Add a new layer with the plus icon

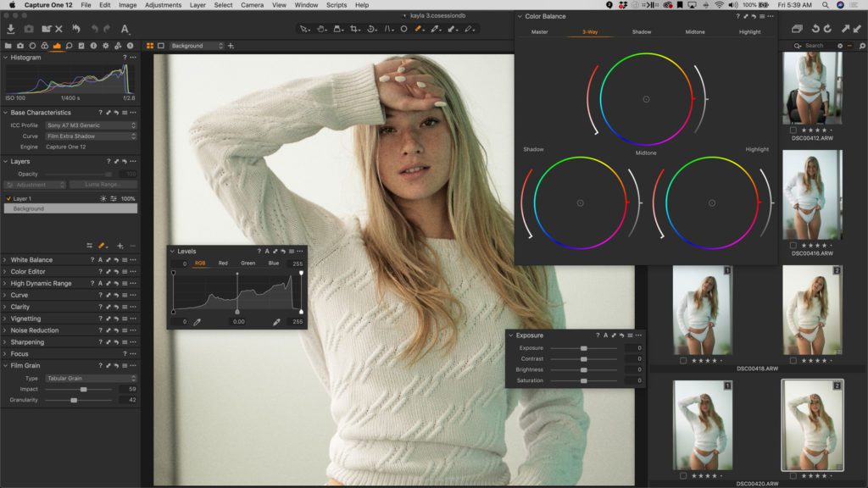pos(120,246)
